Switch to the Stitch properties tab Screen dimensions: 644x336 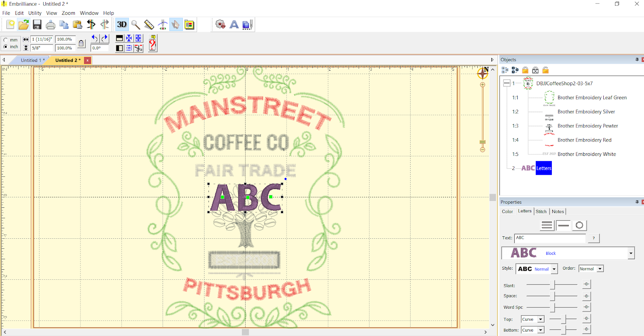pos(541,211)
